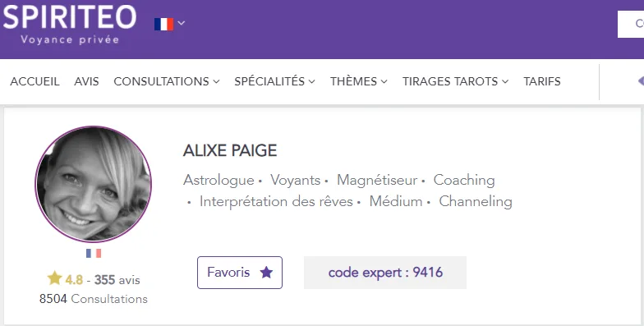644x326 pixels.
Task: Open the language selector chevron
Action: coord(181,23)
